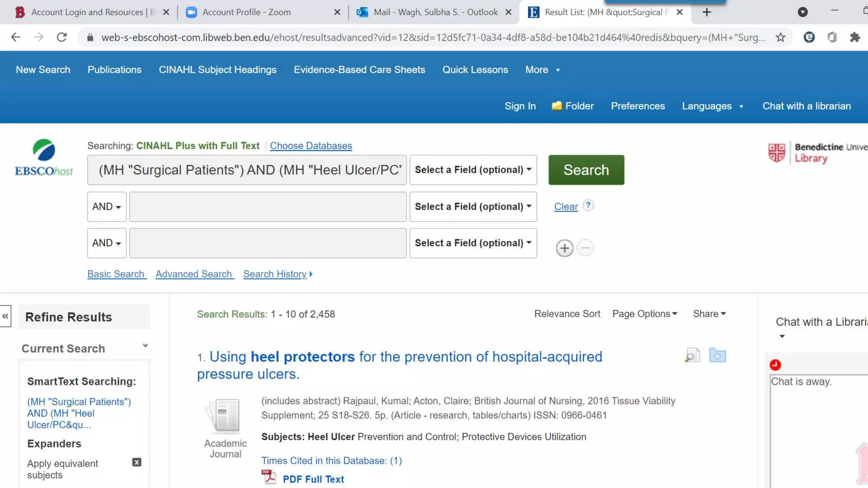Collapse Refine Results sidebar with double-arrow icon

pos(6,316)
